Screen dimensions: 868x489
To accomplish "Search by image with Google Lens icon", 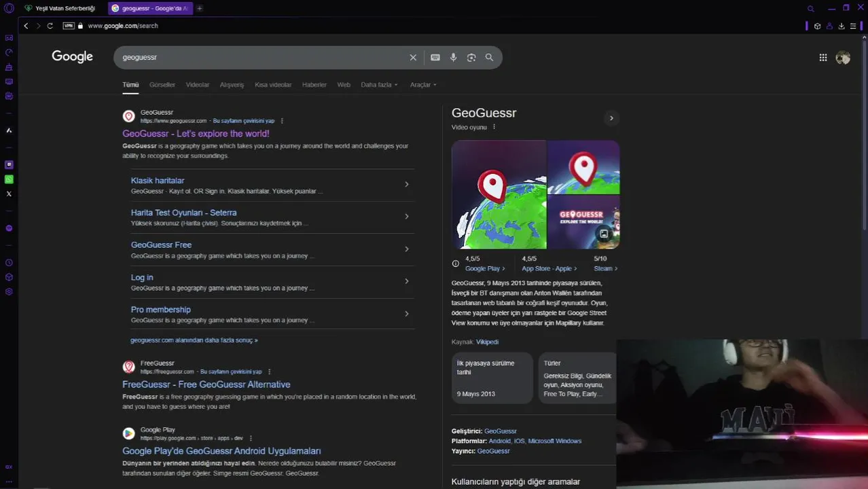I will (471, 58).
